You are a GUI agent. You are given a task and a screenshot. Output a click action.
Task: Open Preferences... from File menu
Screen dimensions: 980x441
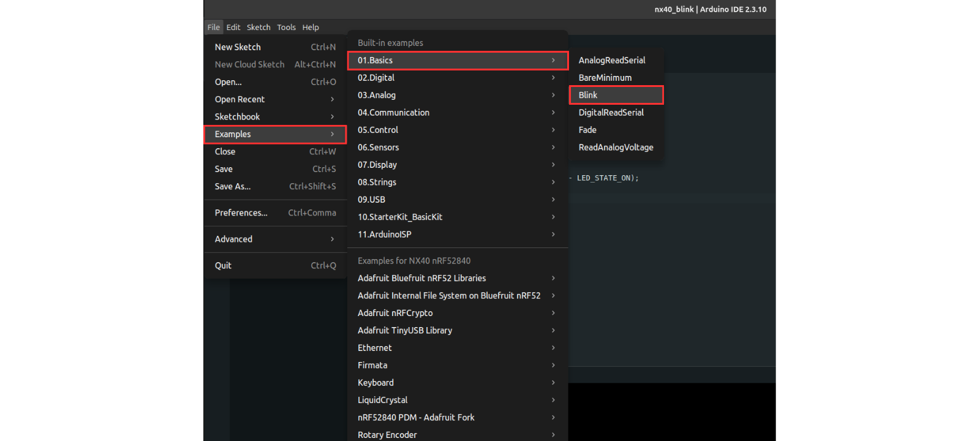tap(275, 213)
